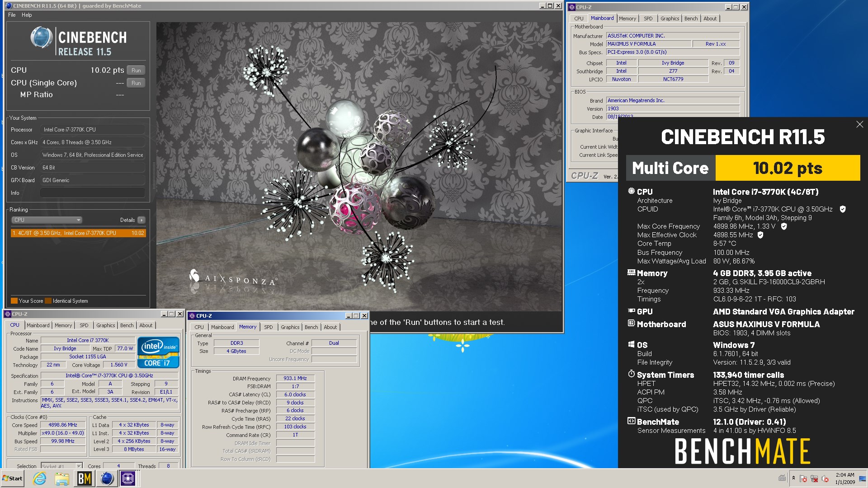Open CPU tab in CPU-Z window showing DRAM Timings

[x=199, y=327]
